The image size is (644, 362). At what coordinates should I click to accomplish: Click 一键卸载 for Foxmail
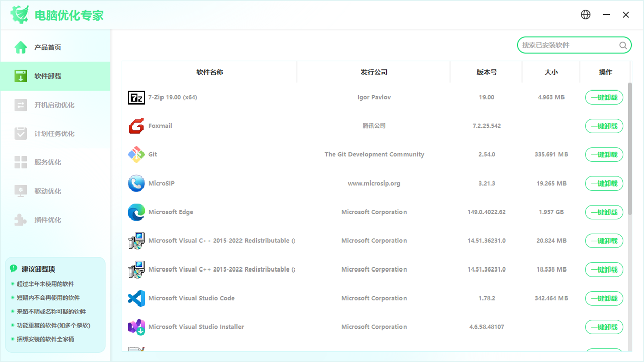(604, 126)
